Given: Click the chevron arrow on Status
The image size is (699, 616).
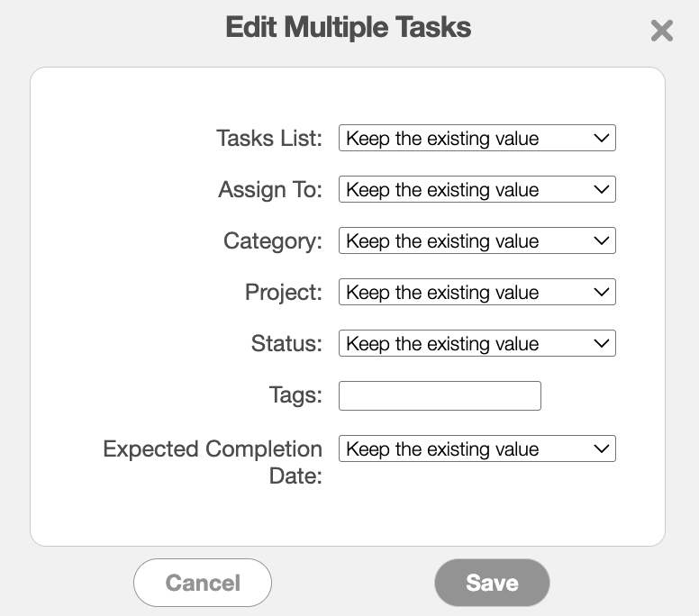Looking at the screenshot, I should (x=602, y=343).
